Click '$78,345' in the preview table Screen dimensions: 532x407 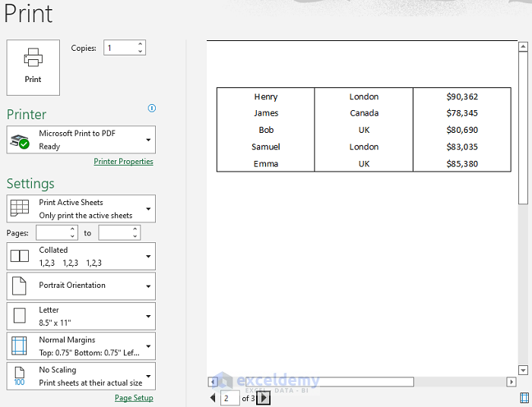click(462, 113)
